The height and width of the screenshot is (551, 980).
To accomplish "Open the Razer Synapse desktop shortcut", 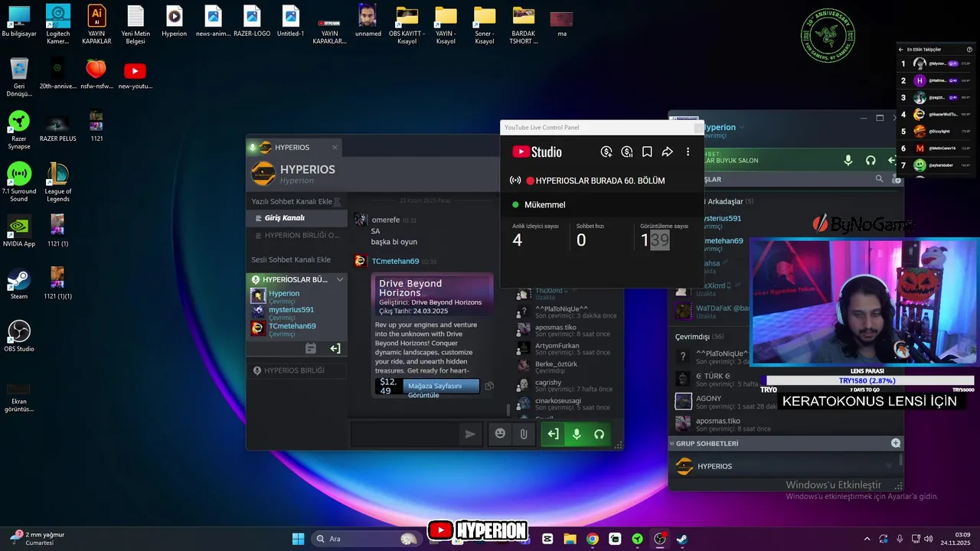I will coord(19,130).
